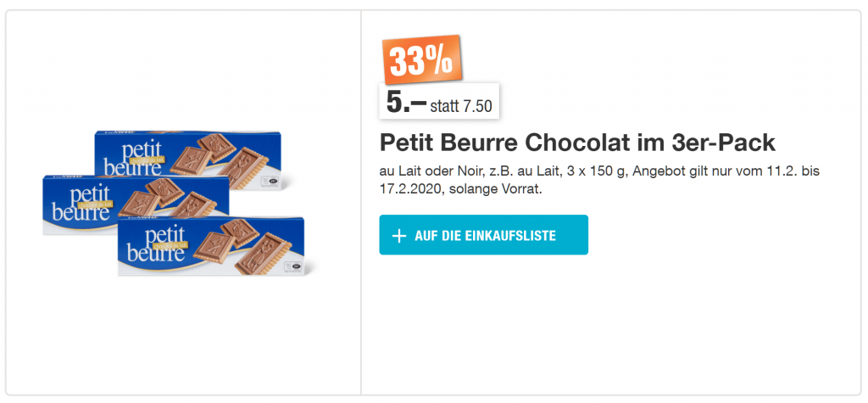
Task: Click the "statt 7.50" original price
Action: 462,107
